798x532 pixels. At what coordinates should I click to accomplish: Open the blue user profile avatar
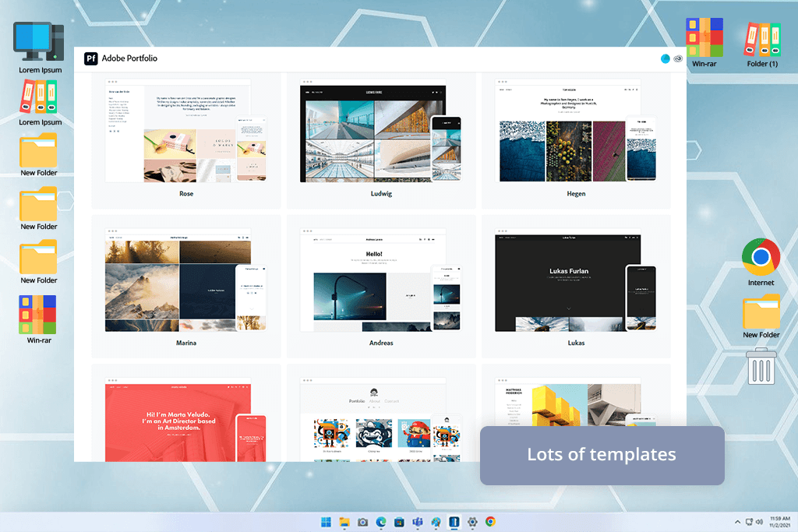click(x=666, y=58)
